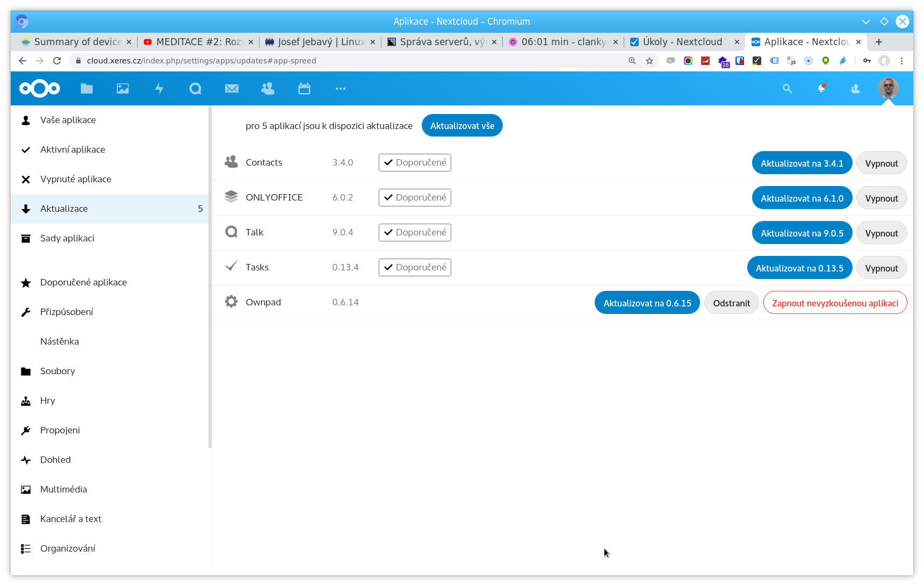Open the Chromium three-dot menu

coord(902,61)
